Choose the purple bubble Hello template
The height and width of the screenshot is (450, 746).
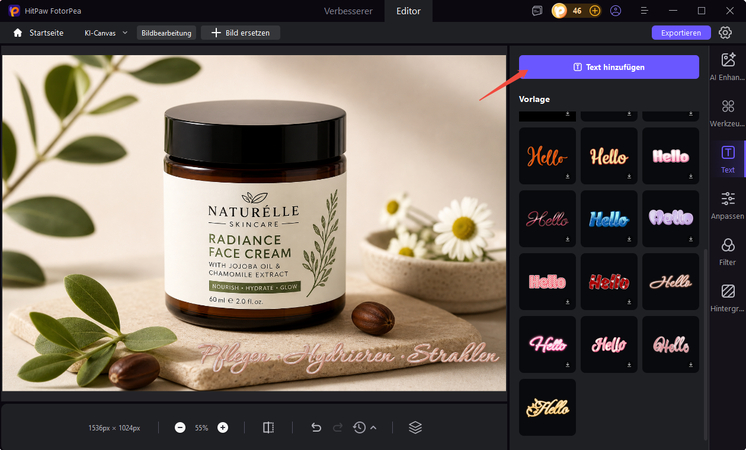670,219
